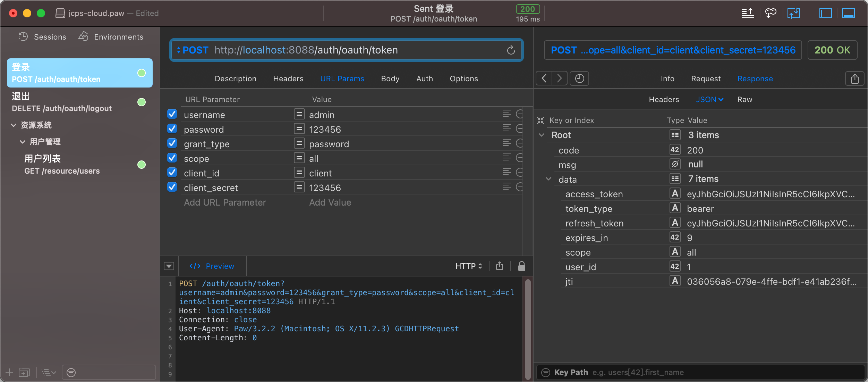
Task: Uncheck the grant_type parameter checkbox
Action: (x=172, y=143)
